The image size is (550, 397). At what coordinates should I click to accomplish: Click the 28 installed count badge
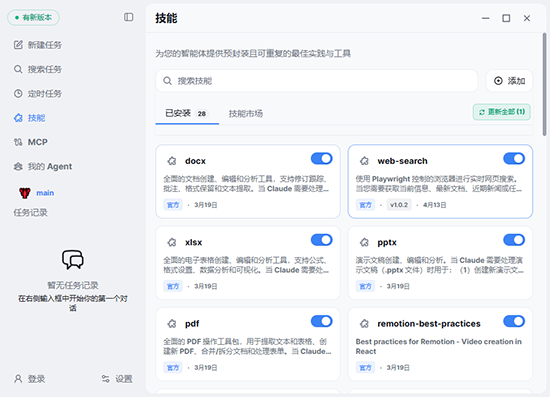(x=202, y=114)
